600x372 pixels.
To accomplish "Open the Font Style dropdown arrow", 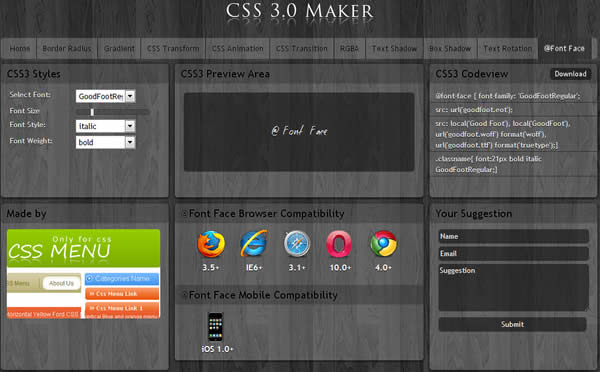I will pyautogui.click(x=130, y=126).
